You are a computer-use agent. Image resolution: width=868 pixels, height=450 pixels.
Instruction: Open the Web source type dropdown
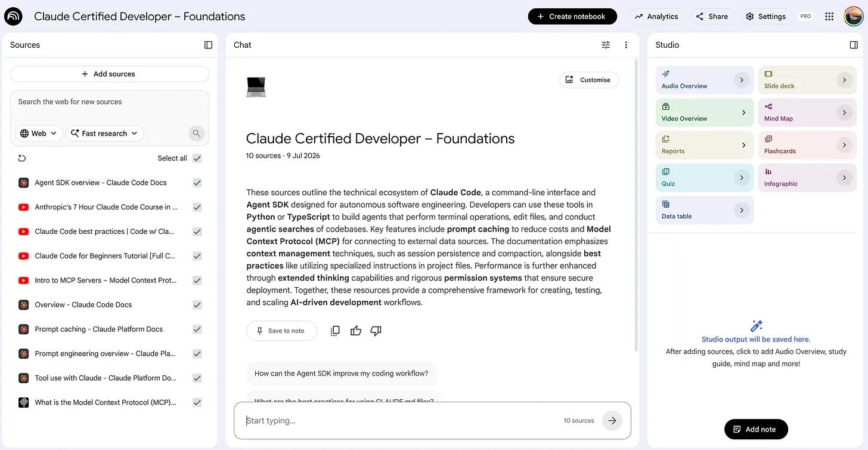[x=39, y=133]
